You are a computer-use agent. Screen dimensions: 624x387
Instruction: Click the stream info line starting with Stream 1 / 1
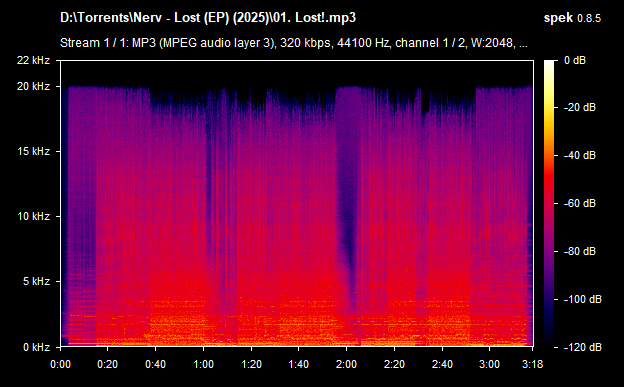[x=294, y=43]
